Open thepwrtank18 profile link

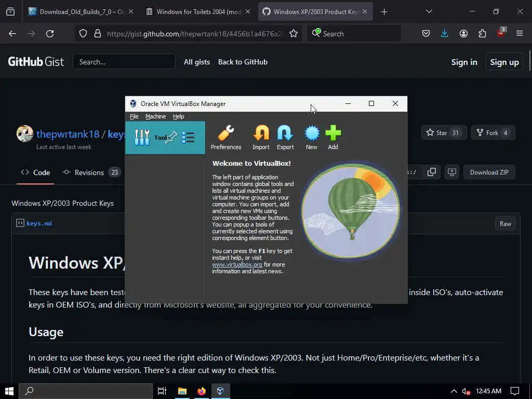pyautogui.click(x=68, y=134)
